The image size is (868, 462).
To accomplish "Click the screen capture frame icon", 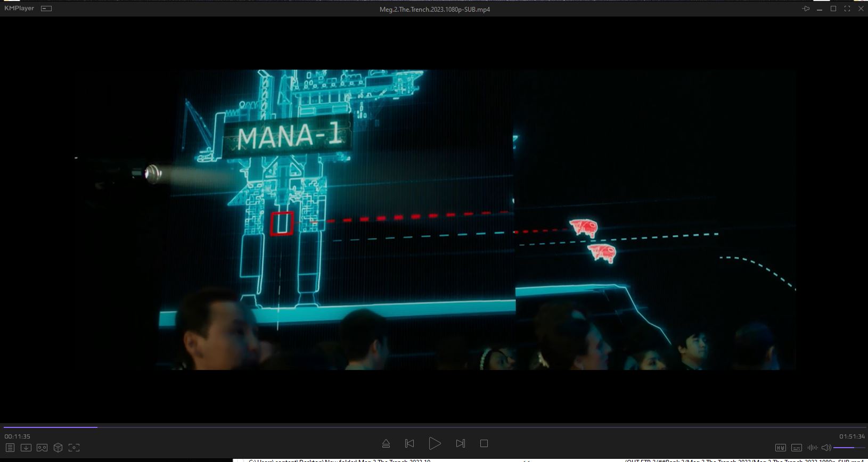I will (x=74, y=448).
